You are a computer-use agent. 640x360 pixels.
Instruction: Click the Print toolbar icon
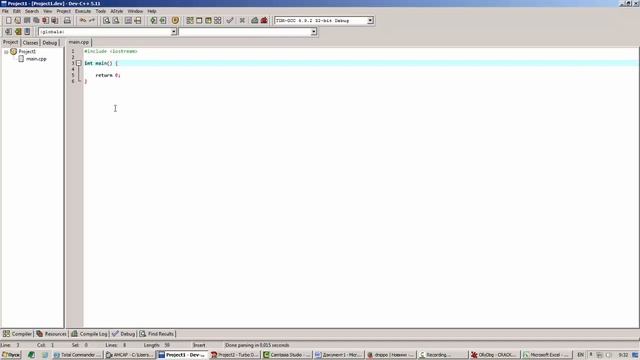tap(67, 20)
